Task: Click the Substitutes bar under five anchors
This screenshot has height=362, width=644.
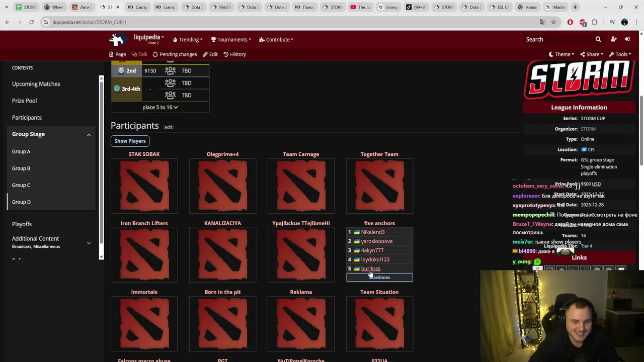Action: pyautogui.click(x=379, y=278)
